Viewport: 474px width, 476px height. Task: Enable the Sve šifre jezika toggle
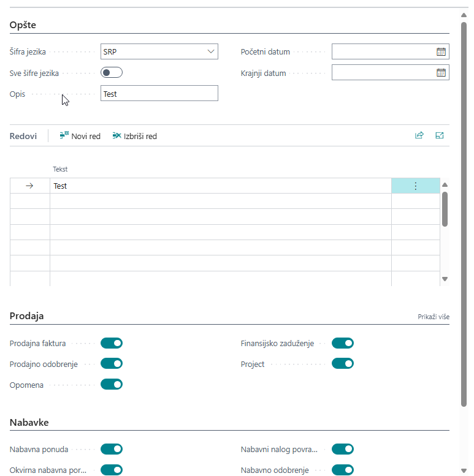tap(112, 73)
